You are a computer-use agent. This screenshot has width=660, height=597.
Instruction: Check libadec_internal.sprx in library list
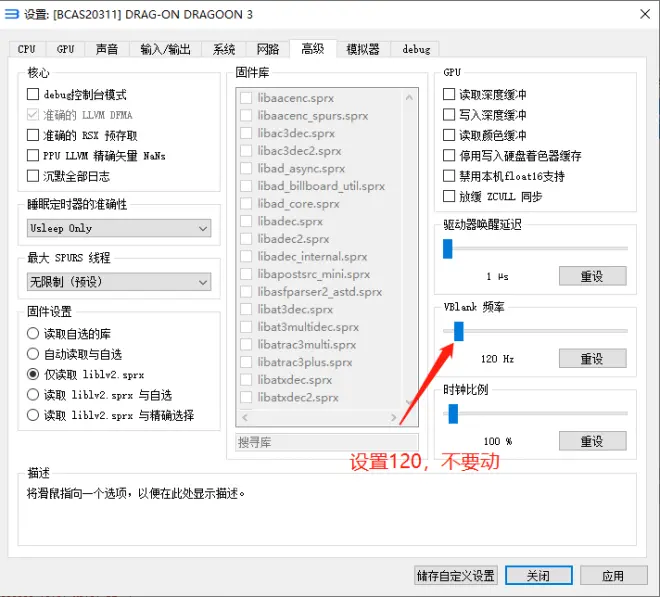(246, 256)
